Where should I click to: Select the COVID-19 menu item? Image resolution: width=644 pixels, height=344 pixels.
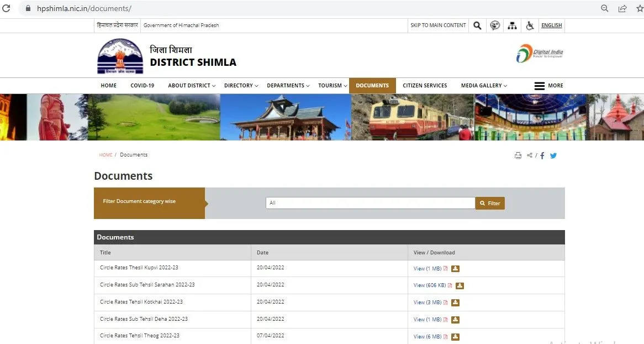(142, 86)
